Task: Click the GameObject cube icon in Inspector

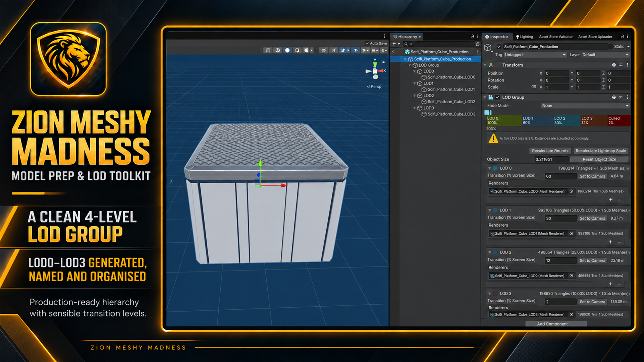Action: [488, 48]
